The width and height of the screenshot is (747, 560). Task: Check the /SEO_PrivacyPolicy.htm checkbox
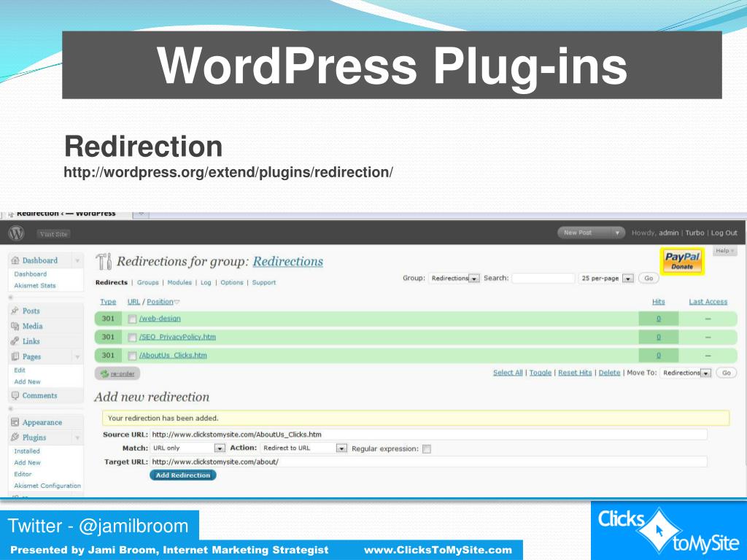click(x=133, y=338)
